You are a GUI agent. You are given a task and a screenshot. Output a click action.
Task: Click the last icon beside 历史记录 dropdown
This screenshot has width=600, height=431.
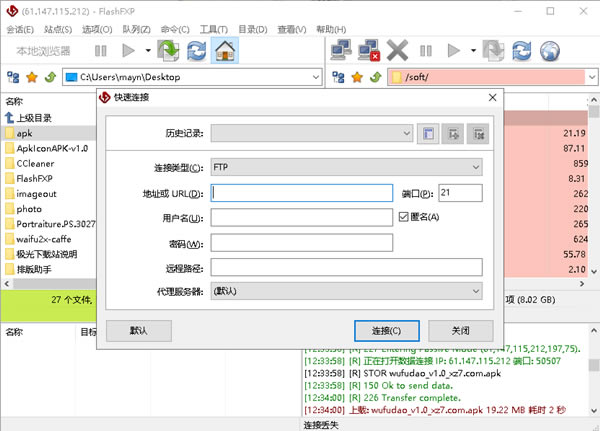478,133
